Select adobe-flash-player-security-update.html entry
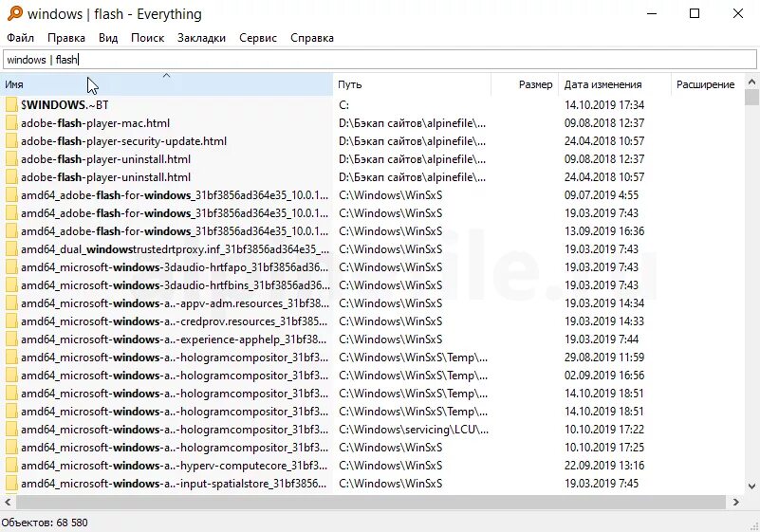This screenshot has height=532, width=760. point(123,141)
